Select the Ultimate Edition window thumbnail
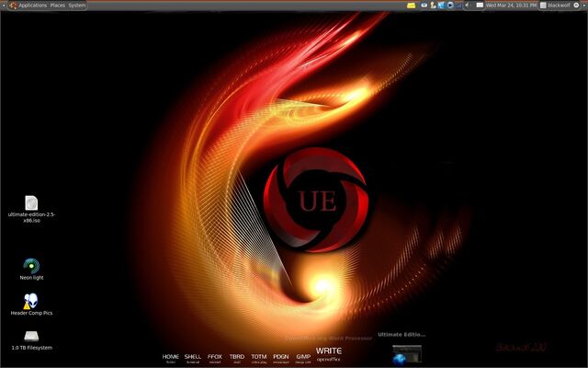Screen dimensions: 588x368 pyautogui.click(x=407, y=355)
